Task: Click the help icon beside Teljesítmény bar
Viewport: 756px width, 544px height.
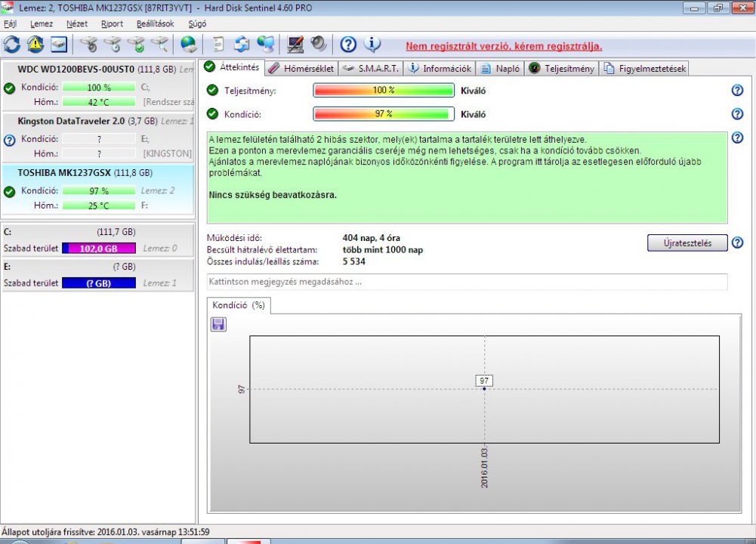Action: (737, 90)
